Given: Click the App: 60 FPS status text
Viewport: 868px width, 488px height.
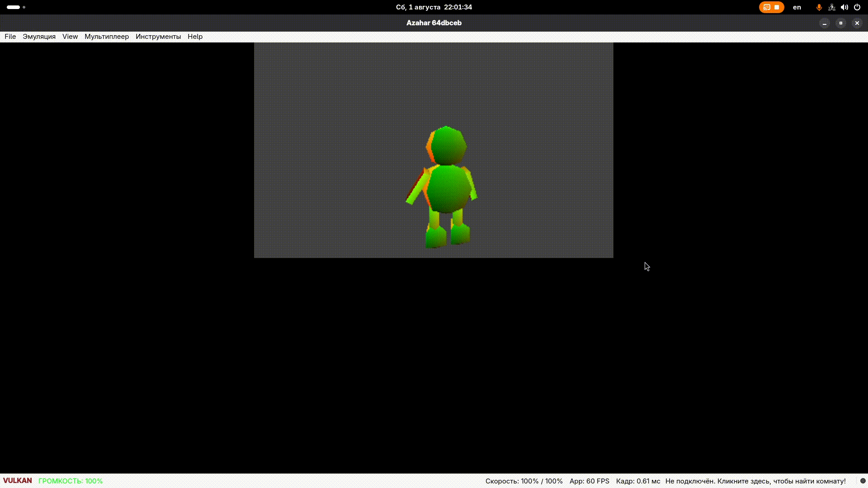Looking at the screenshot, I should pyautogui.click(x=590, y=481).
